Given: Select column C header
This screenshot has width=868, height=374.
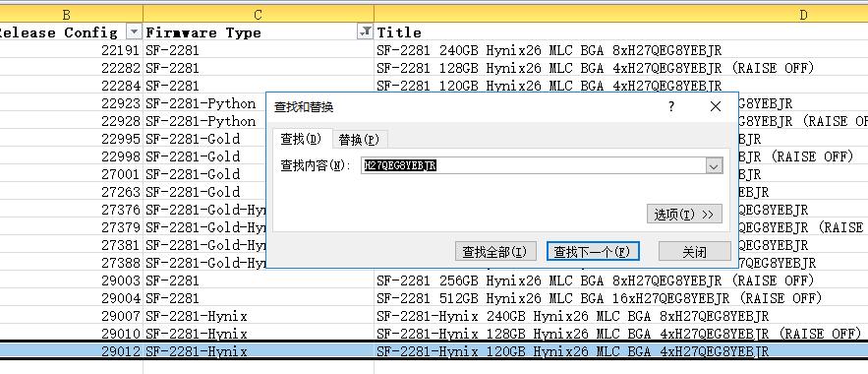Looking at the screenshot, I should 258,15.
